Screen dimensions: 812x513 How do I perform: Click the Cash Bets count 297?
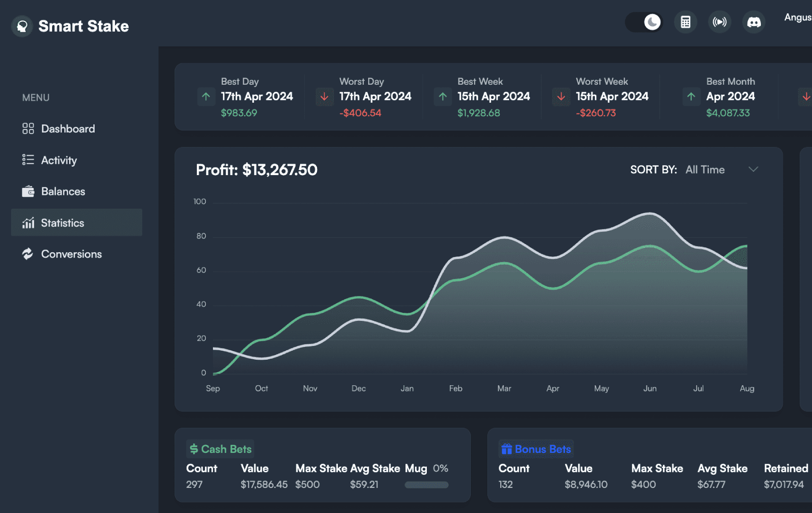[194, 484]
